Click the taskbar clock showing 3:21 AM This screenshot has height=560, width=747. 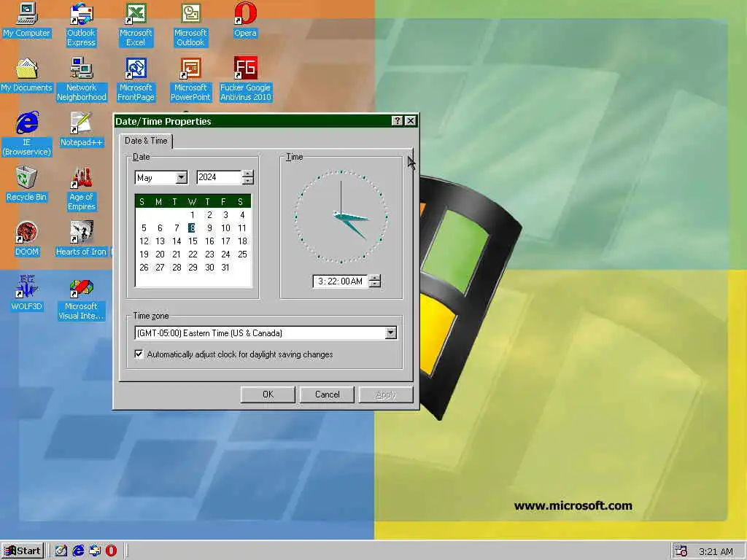pyautogui.click(x=716, y=551)
